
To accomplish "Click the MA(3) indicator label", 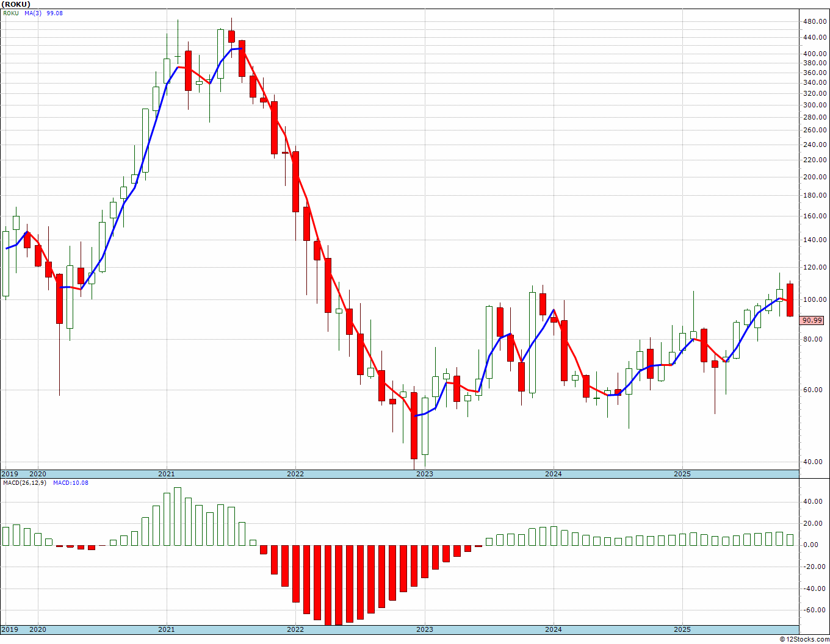I will [34, 13].
